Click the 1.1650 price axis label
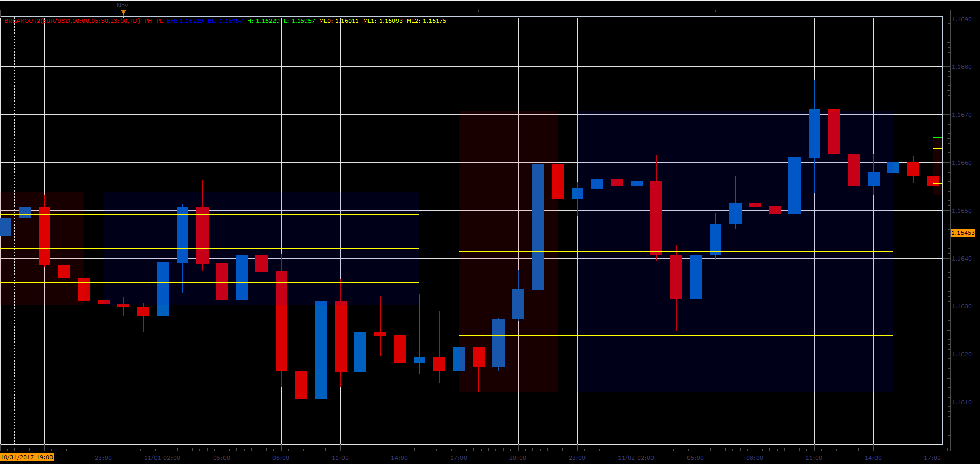Viewport: 980px width, 464px height. [x=961, y=211]
